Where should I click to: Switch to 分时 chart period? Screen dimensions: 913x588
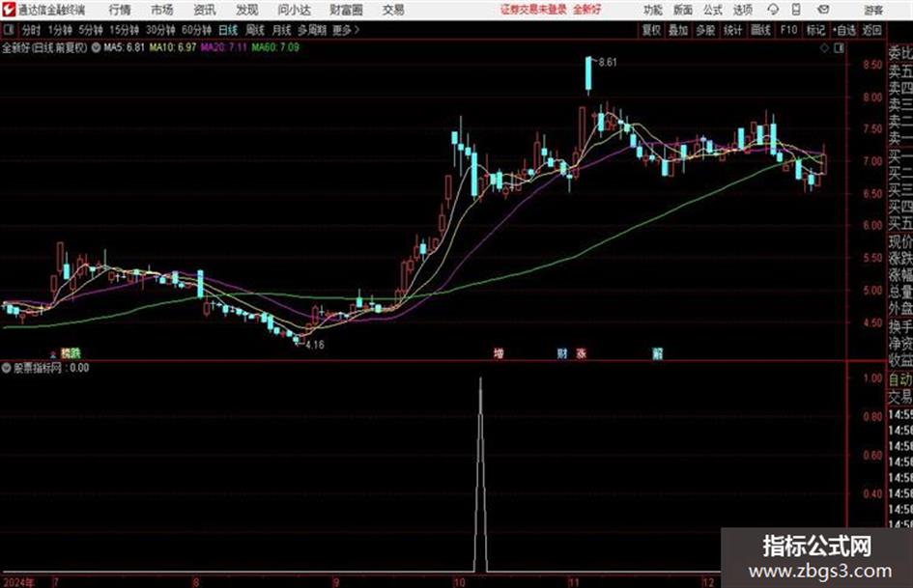pos(31,30)
